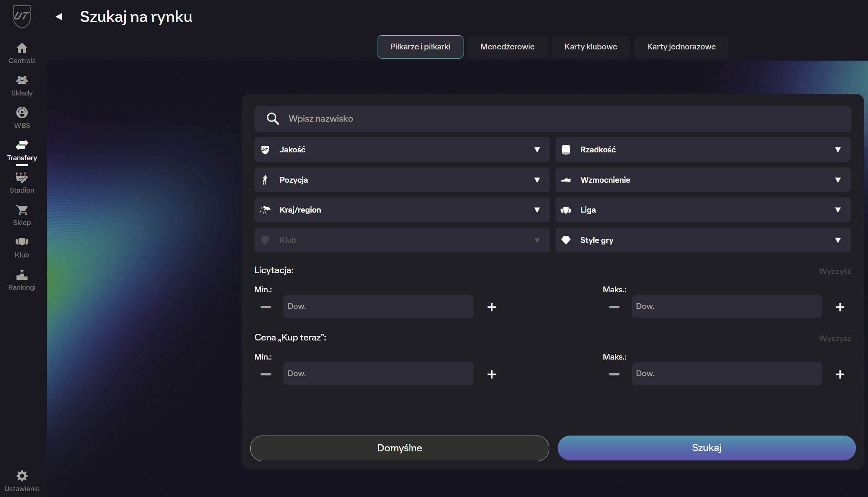Click the Licytacja Min. input field
The image size is (868, 497).
point(378,306)
